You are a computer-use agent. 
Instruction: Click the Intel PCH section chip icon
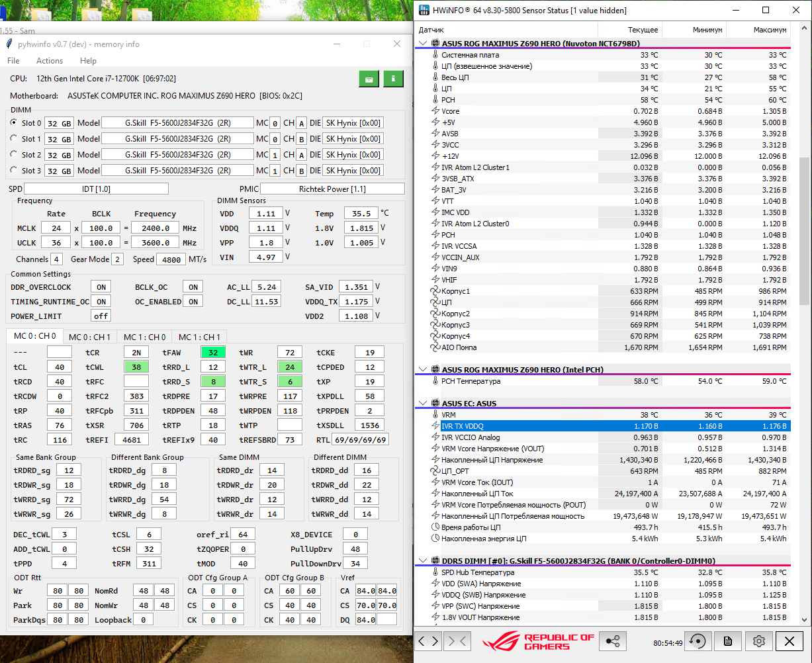point(435,369)
